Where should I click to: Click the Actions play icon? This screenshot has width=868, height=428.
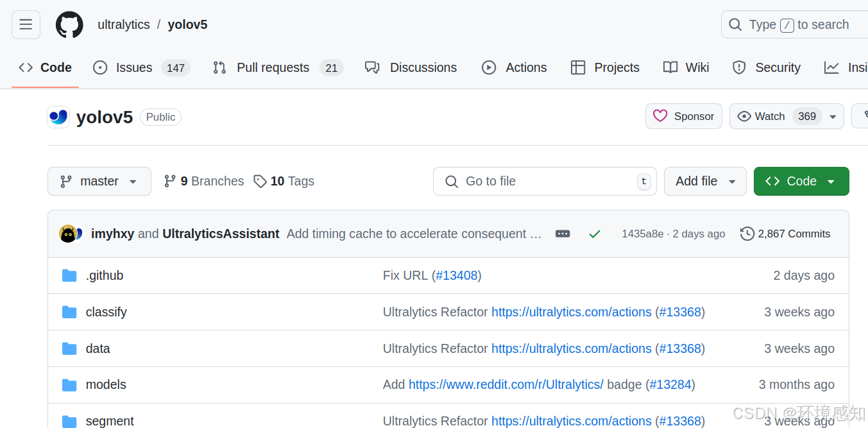click(489, 67)
